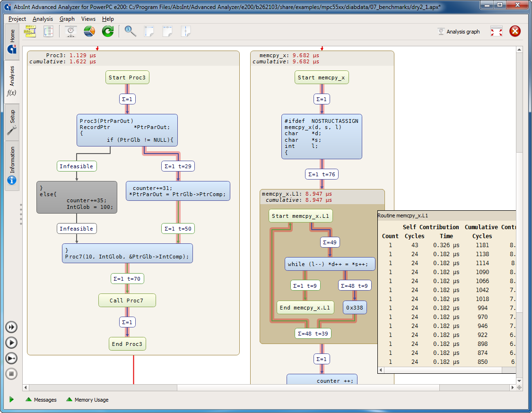The image size is (532, 413).
Task: Open the Analysis menu
Action: (43, 19)
